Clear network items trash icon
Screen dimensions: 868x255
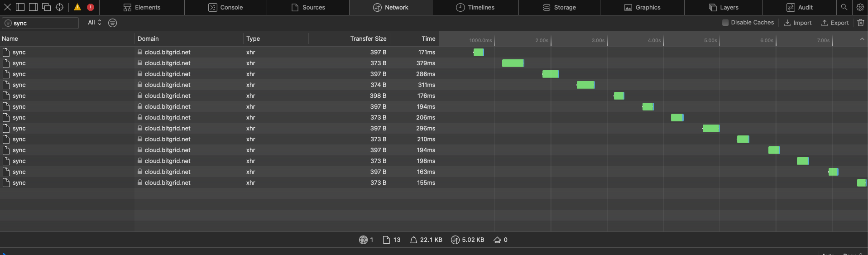(861, 23)
